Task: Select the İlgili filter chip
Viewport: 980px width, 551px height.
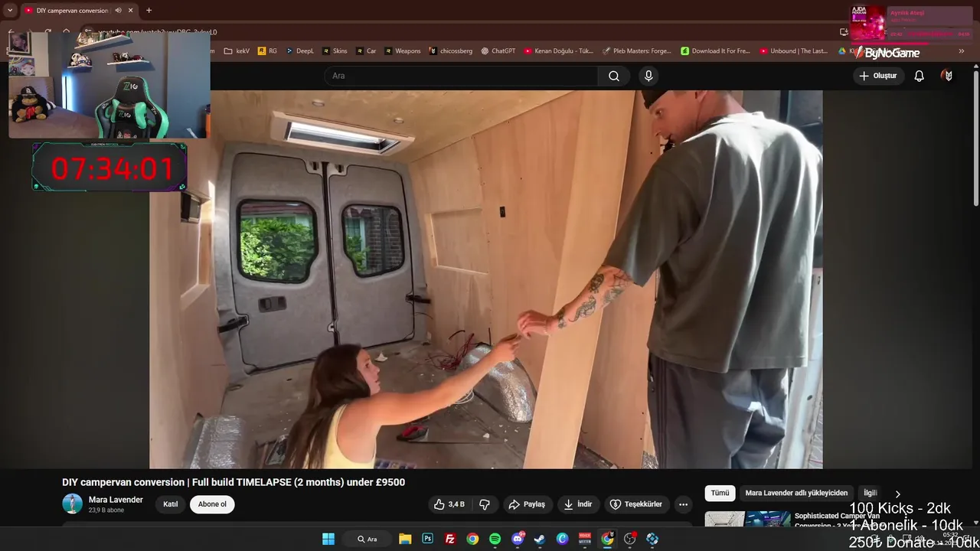Action: point(871,493)
